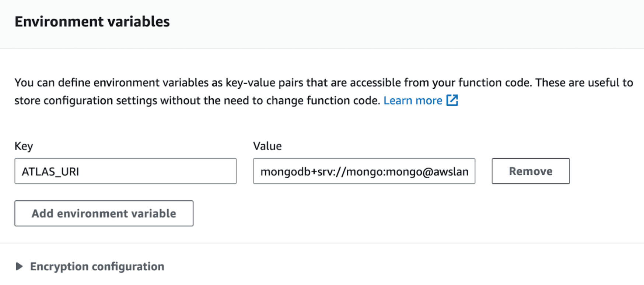
Task: Click the Encryption configuration label
Action: click(x=97, y=266)
